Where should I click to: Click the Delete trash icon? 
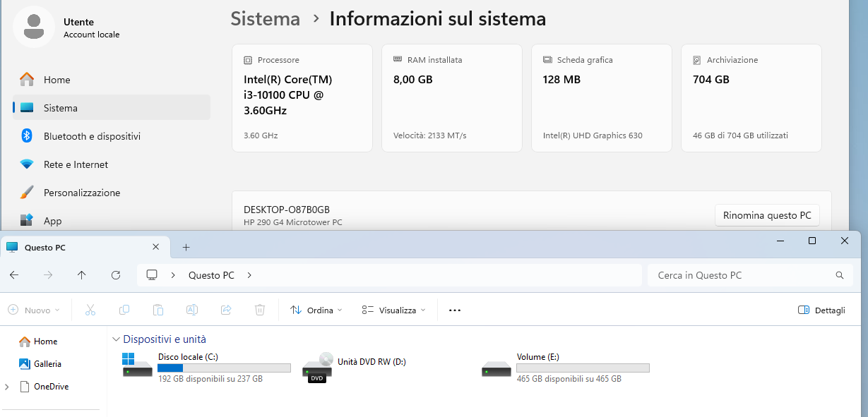pos(260,310)
